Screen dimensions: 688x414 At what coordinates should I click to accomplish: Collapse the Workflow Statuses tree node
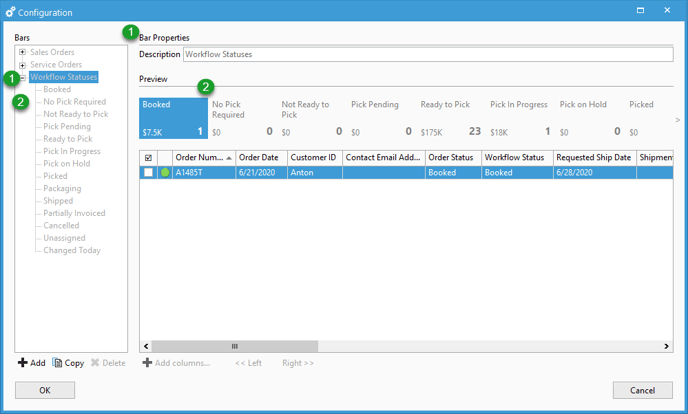23,78
